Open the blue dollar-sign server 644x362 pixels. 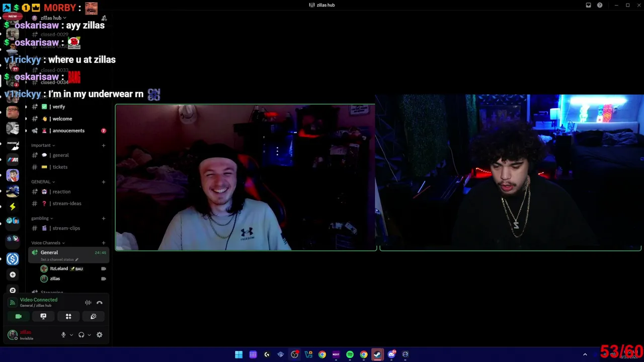tap(13, 259)
